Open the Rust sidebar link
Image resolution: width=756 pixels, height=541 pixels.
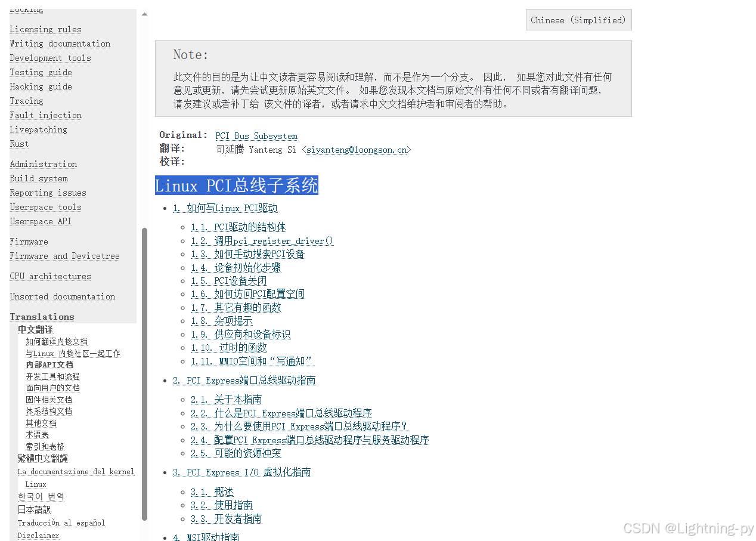pyautogui.click(x=19, y=144)
